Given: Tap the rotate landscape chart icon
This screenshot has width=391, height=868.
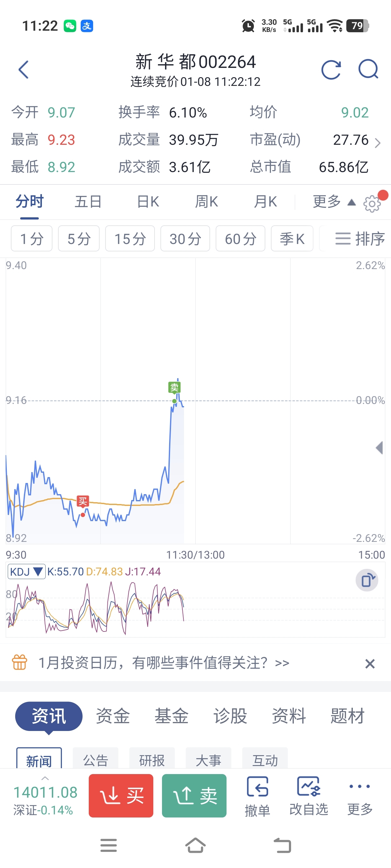Looking at the screenshot, I should [367, 580].
